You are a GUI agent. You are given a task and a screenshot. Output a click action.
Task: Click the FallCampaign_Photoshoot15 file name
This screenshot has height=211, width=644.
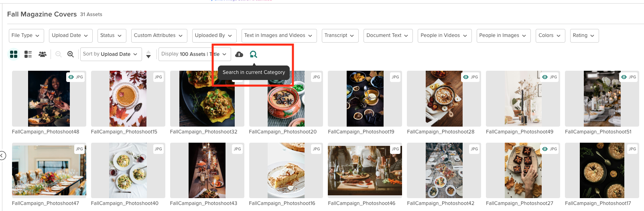[x=124, y=132]
